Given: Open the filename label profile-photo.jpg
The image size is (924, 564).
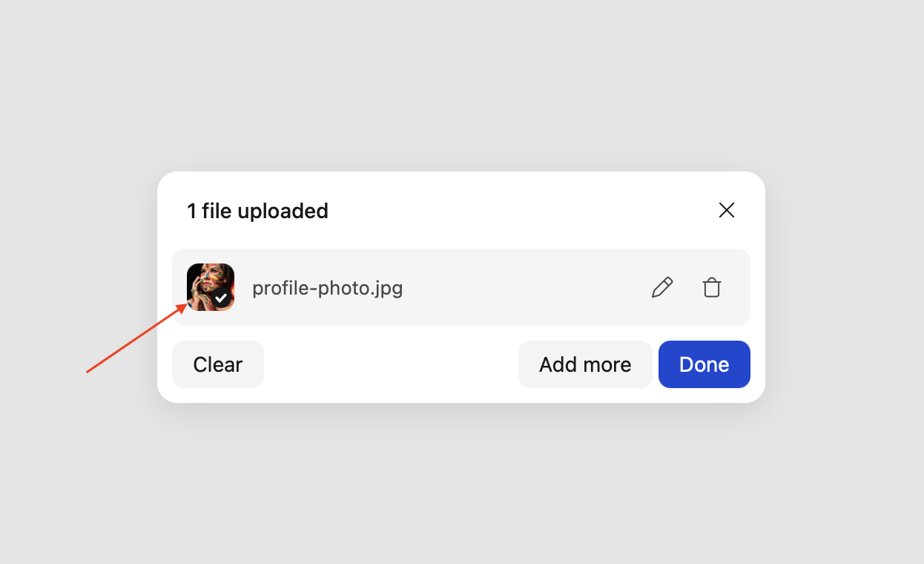Looking at the screenshot, I should pos(327,288).
